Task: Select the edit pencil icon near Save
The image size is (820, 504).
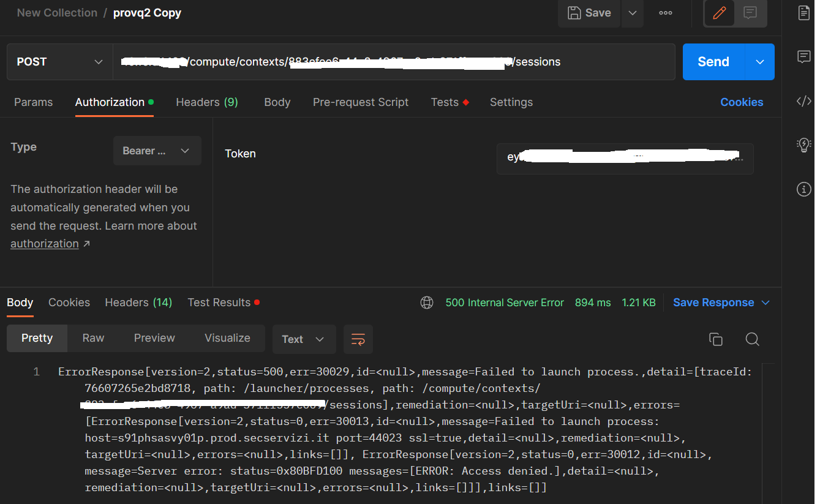Action: tap(720, 12)
